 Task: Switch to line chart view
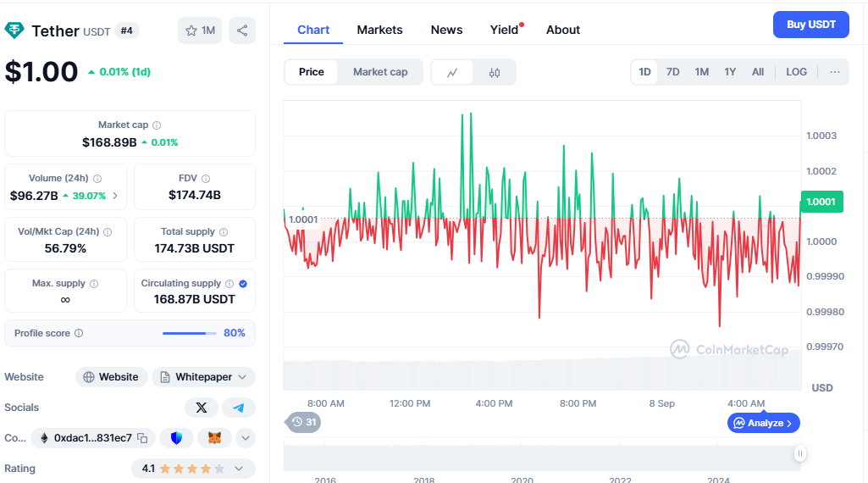pos(452,73)
